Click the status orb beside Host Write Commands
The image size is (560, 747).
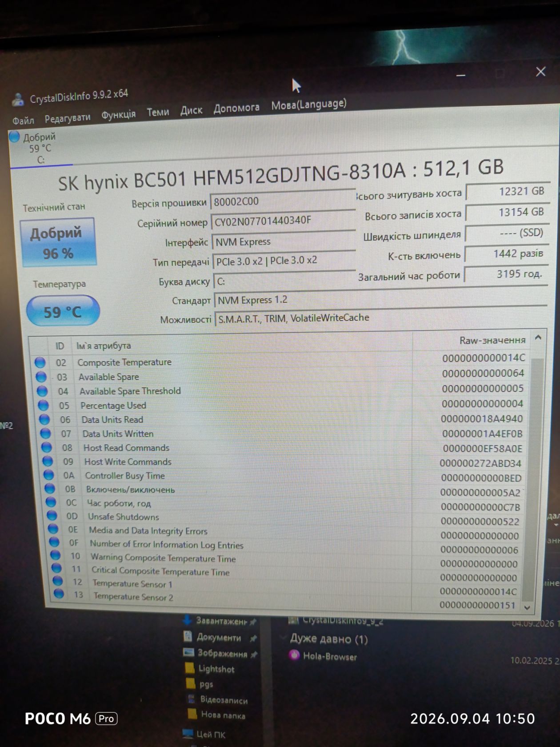(48, 462)
